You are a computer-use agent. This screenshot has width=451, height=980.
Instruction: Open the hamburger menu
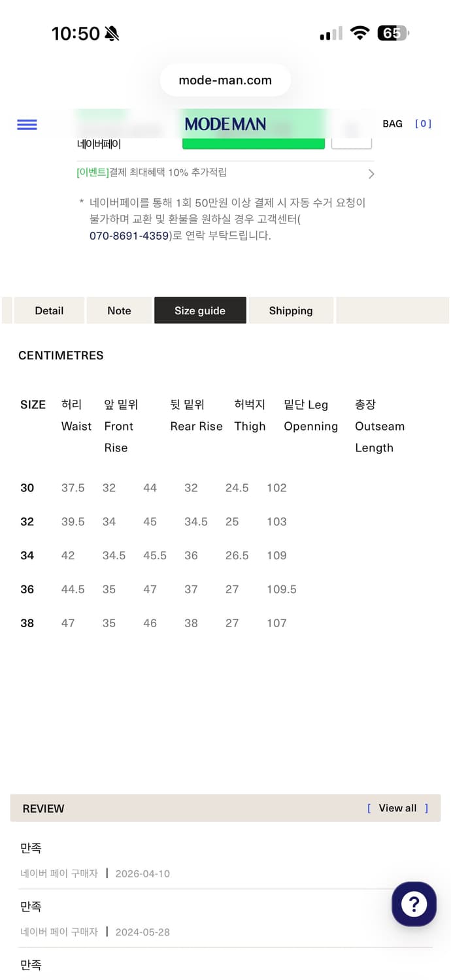27,124
